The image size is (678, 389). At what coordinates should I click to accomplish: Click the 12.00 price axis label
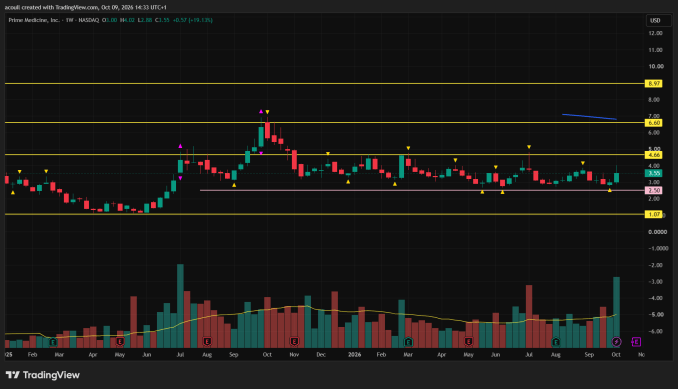click(656, 33)
